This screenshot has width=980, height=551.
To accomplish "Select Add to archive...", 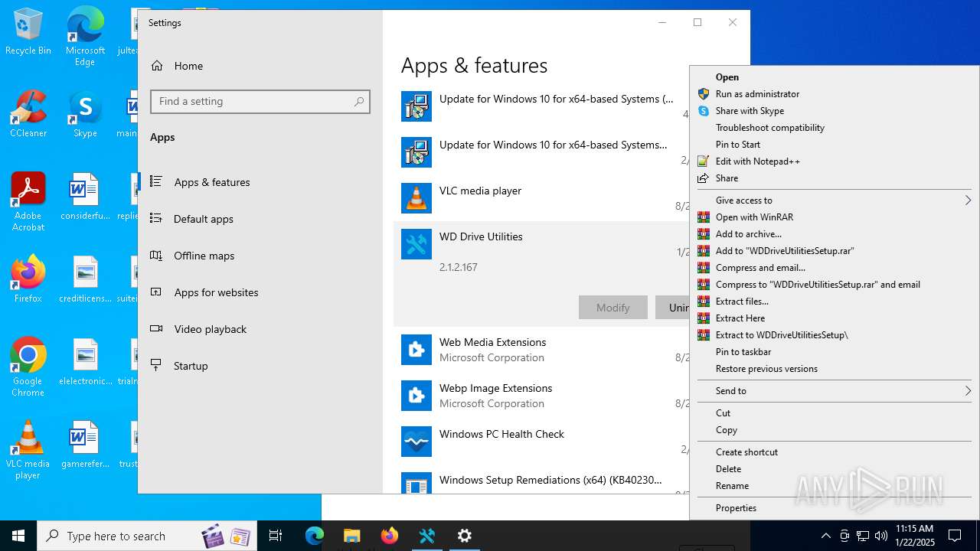I will click(x=835, y=234).
